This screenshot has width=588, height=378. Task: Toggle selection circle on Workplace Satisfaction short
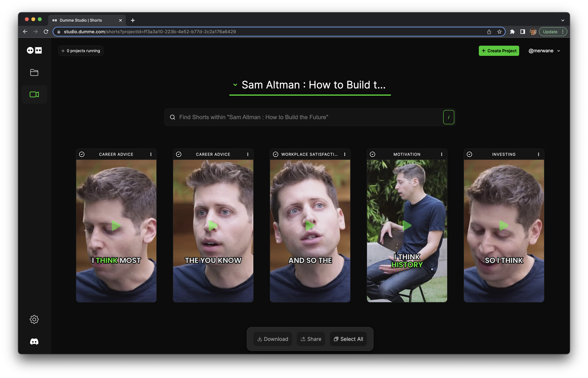click(276, 154)
